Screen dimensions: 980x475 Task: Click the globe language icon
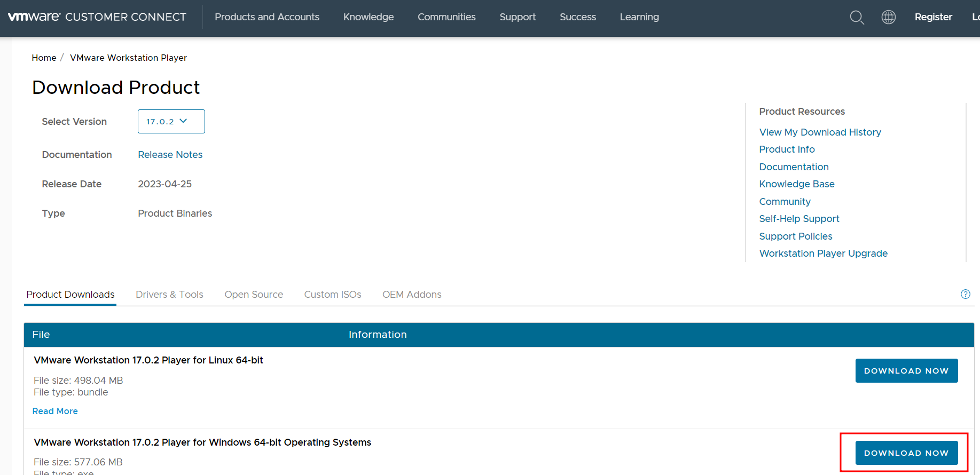tap(889, 17)
